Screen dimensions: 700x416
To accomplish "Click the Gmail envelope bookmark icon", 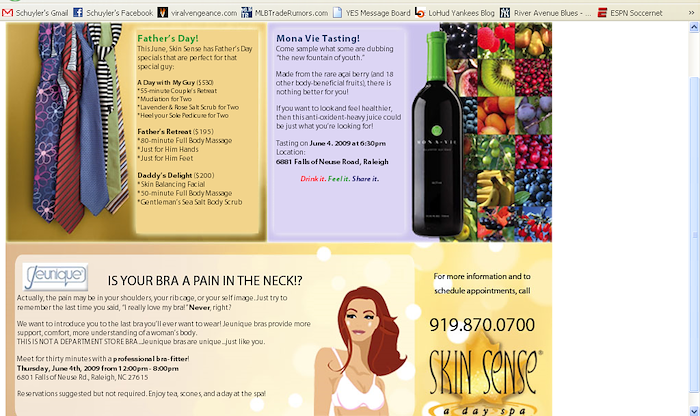I will click(7, 13).
